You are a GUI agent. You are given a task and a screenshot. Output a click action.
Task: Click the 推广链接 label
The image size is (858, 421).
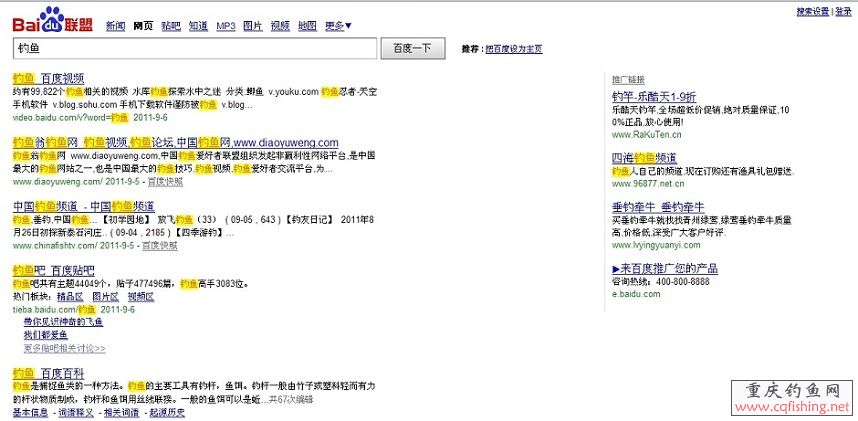628,80
